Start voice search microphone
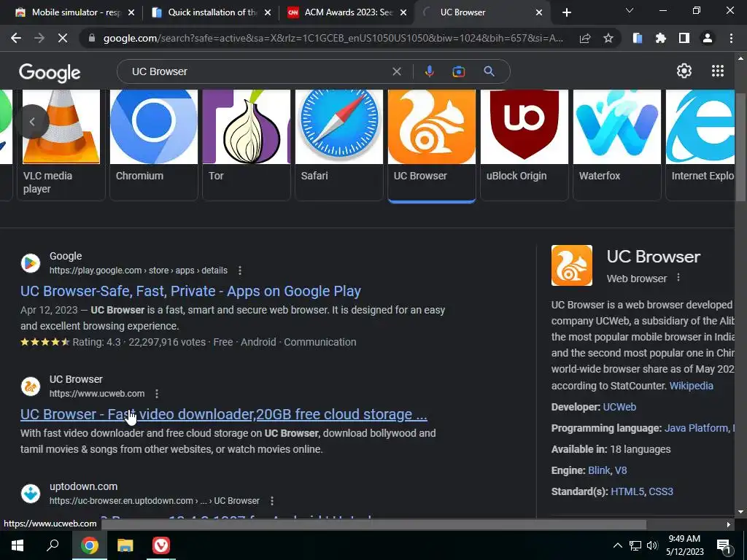This screenshot has height=560, width=747. (x=429, y=71)
